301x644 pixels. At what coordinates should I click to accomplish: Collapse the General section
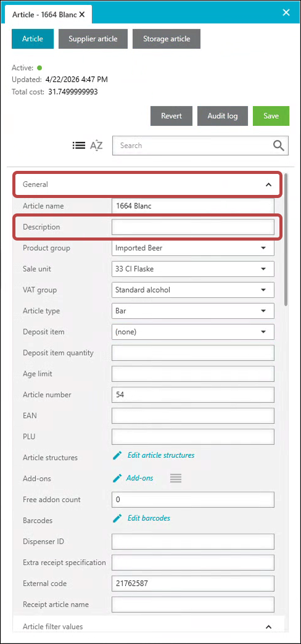pos(268,184)
